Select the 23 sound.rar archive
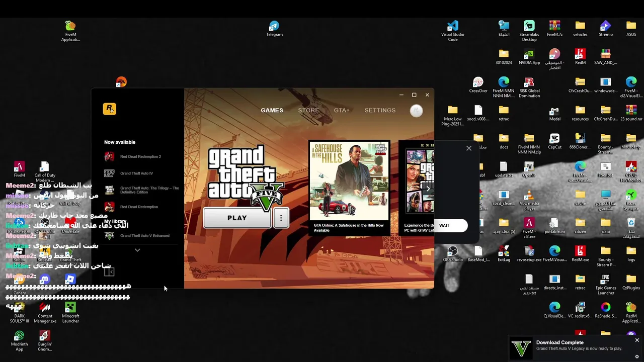This screenshot has width=644, height=362. pos(631,113)
